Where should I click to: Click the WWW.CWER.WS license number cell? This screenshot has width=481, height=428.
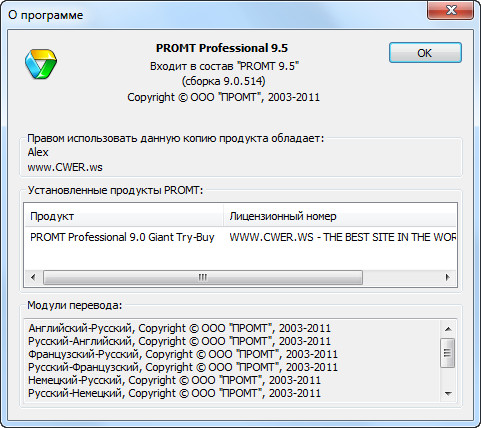343,237
